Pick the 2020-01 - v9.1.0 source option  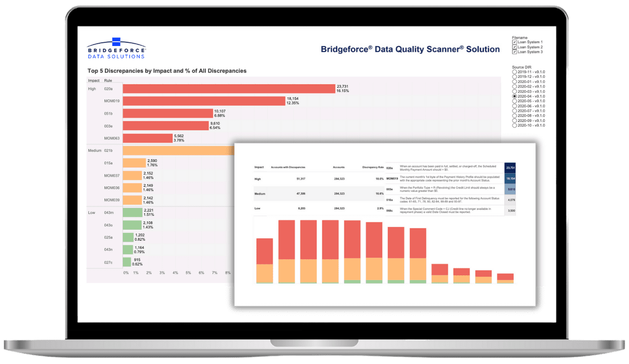[x=515, y=82]
